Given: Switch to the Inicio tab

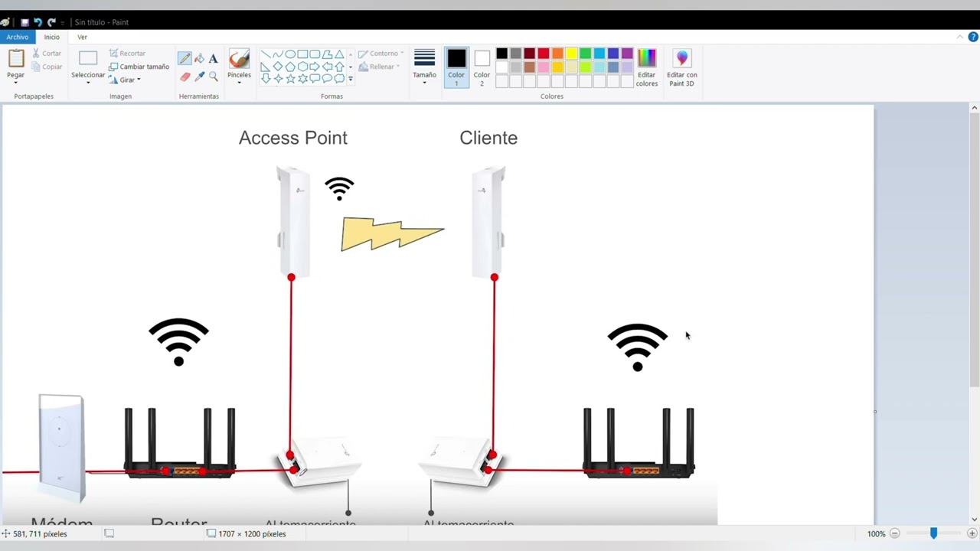Looking at the screenshot, I should click(51, 37).
